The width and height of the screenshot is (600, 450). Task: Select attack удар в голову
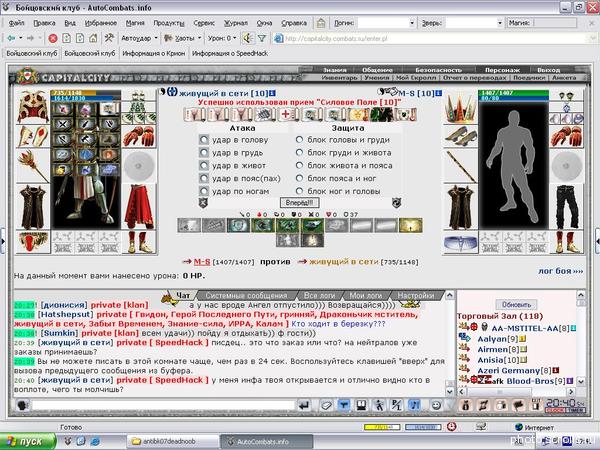204,140
